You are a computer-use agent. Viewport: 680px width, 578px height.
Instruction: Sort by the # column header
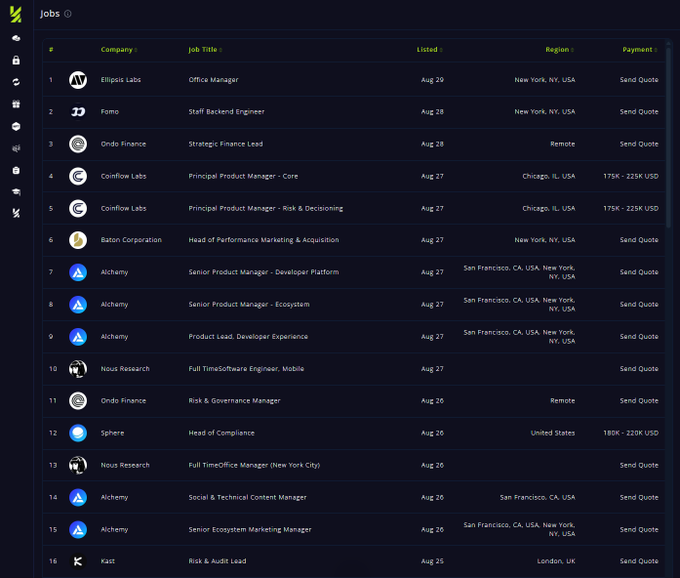click(x=51, y=49)
